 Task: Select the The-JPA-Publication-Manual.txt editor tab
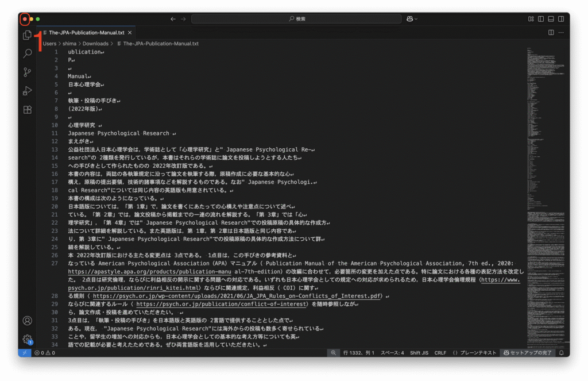pyautogui.click(x=86, y=33)
